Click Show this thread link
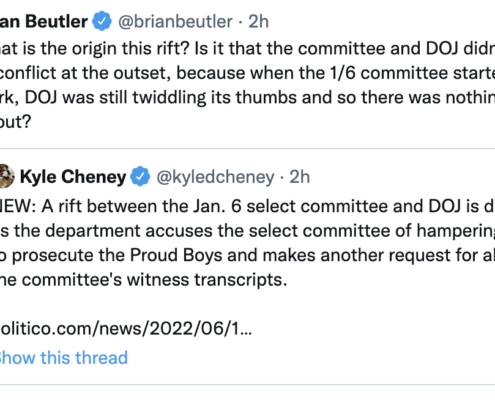Screen dimensions: 495x400 tap(64, 358)
